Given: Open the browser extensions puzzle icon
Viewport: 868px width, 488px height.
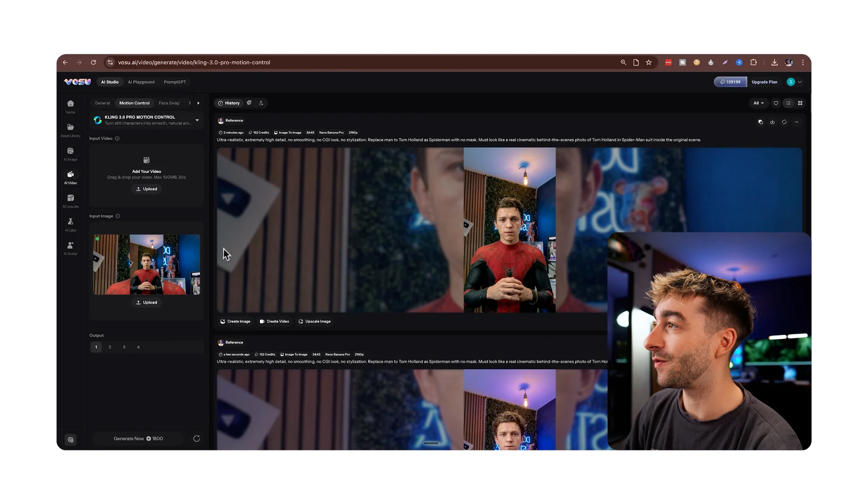Looking at the screenshot, I should point(754,62).
